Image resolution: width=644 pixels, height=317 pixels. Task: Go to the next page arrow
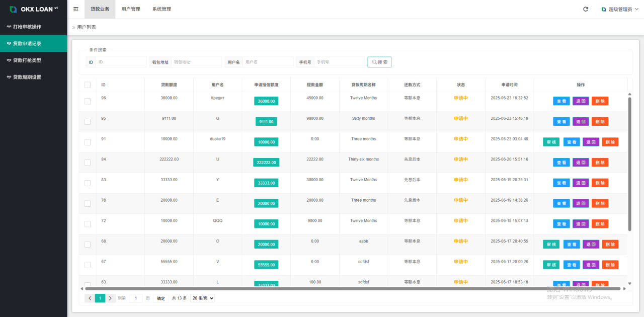[x=111, y=298]
